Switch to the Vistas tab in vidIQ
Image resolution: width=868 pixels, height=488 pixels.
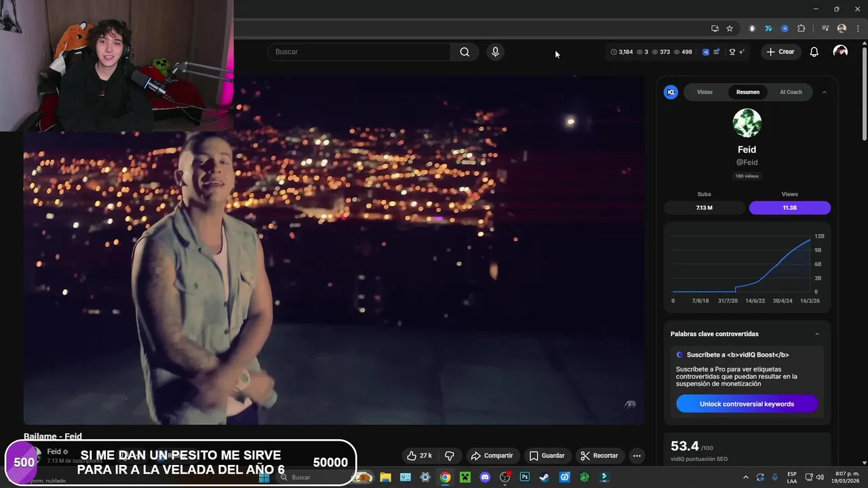tap(705, 92)
